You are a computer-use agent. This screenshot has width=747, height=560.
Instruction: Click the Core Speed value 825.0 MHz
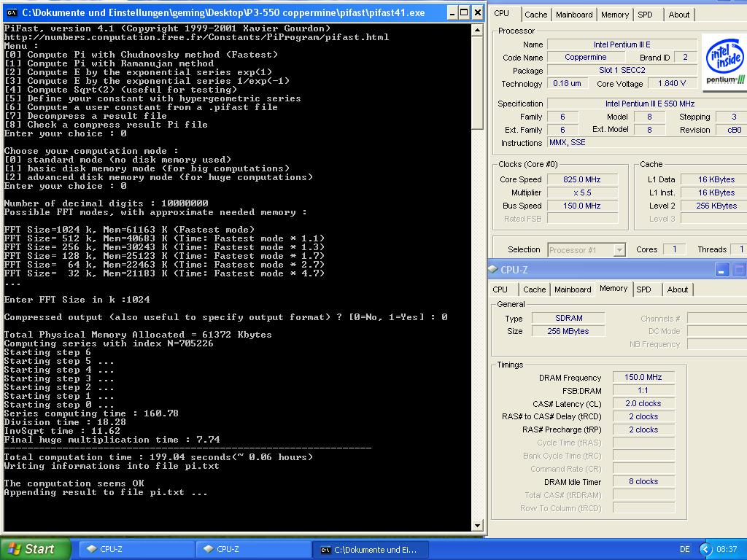[x=582, y=179]
